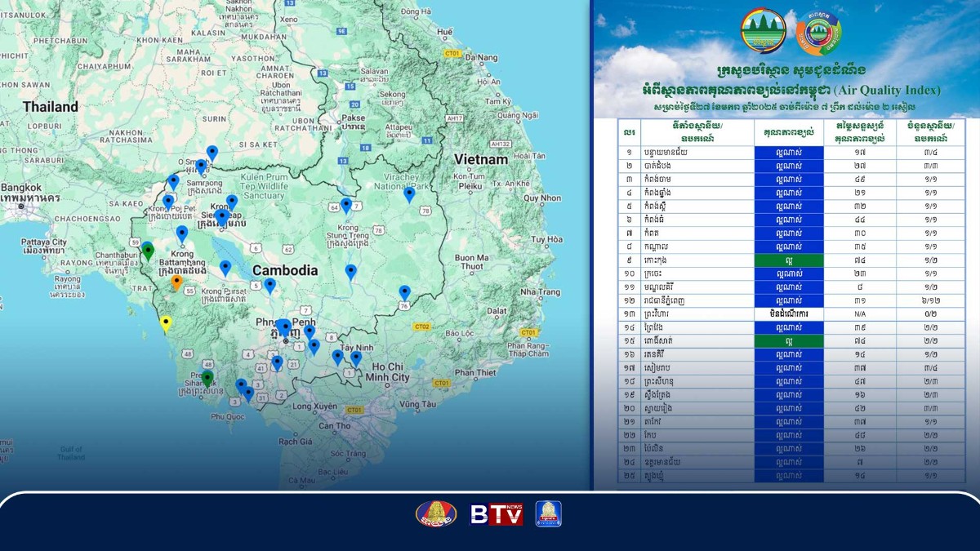This screenshot has width=980, height=551.
Task: Click the BTV News logo
Action: tap(497, 514)
